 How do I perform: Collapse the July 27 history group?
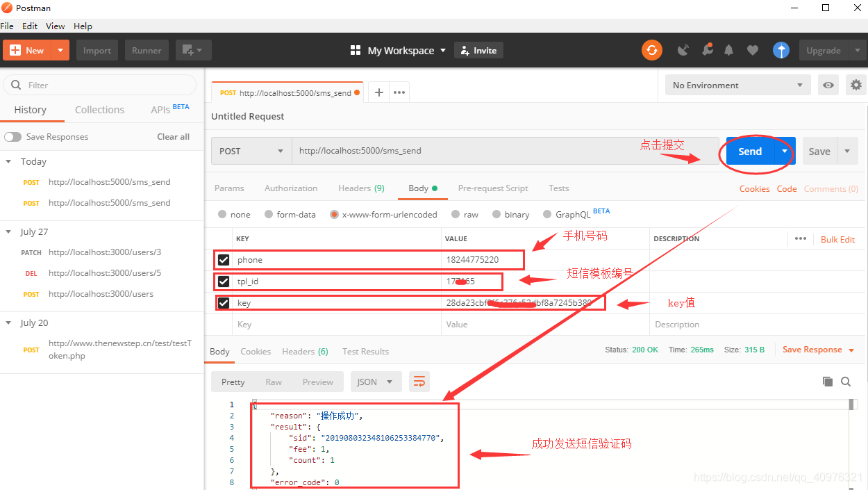(x=9, y=231)
